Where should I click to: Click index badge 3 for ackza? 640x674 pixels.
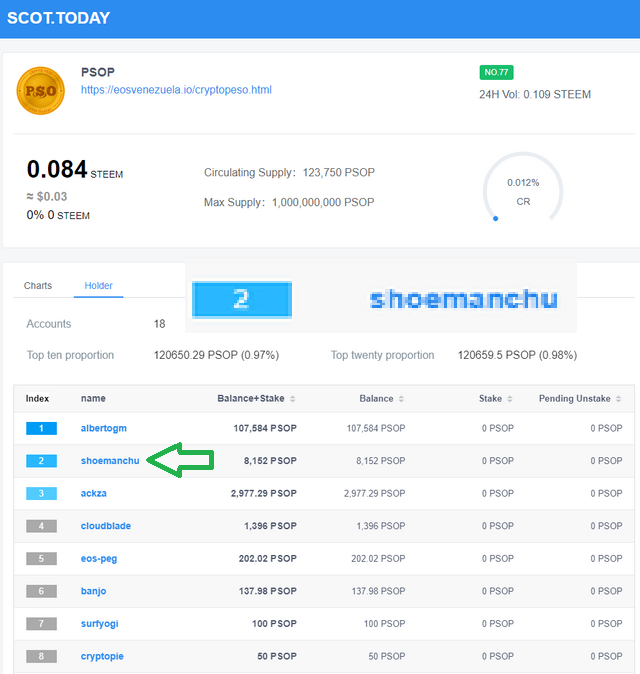pyautogui.click(x=41, y=493)
